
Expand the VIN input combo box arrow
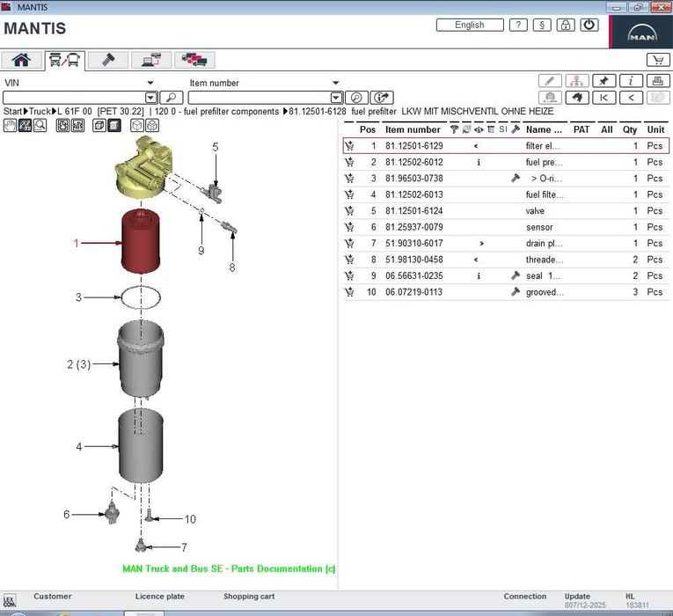click(x=150, y=98)
